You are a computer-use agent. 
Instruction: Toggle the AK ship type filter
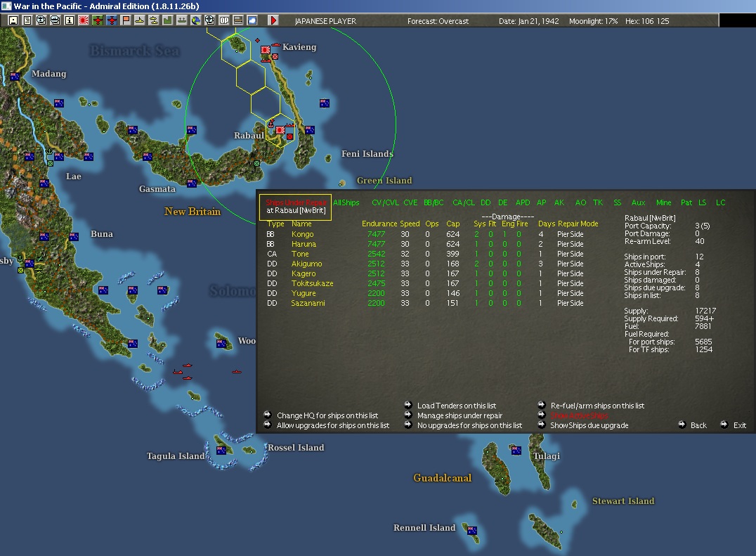(x=559, y=202)
